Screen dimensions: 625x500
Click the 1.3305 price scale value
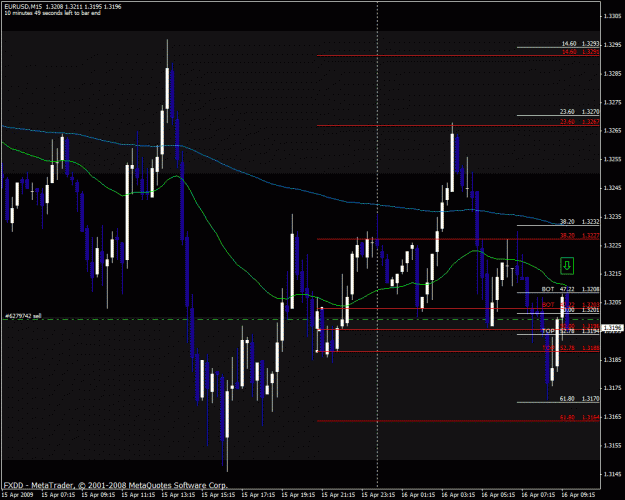click(612, 16)
